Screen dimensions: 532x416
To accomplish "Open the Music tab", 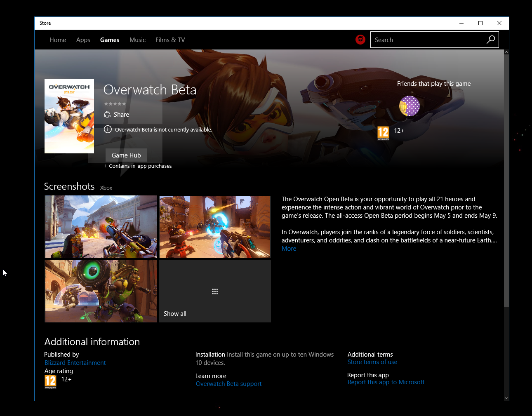I will click(137, 40).
